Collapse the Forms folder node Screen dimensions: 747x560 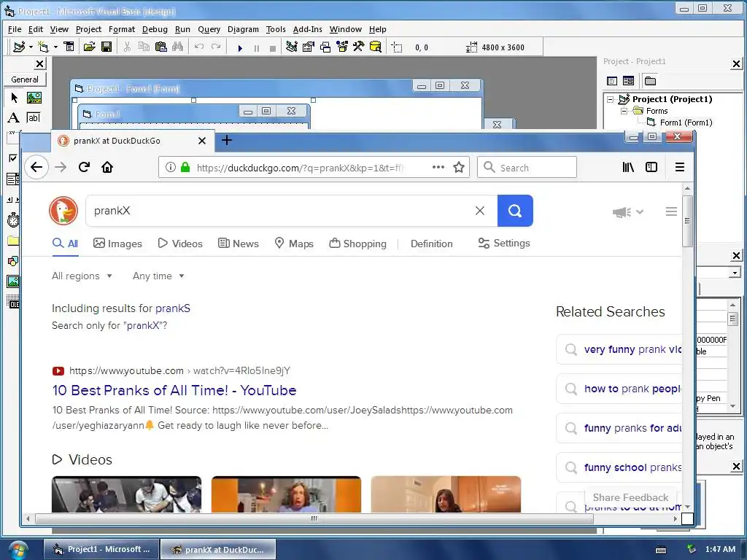point(624,111)
